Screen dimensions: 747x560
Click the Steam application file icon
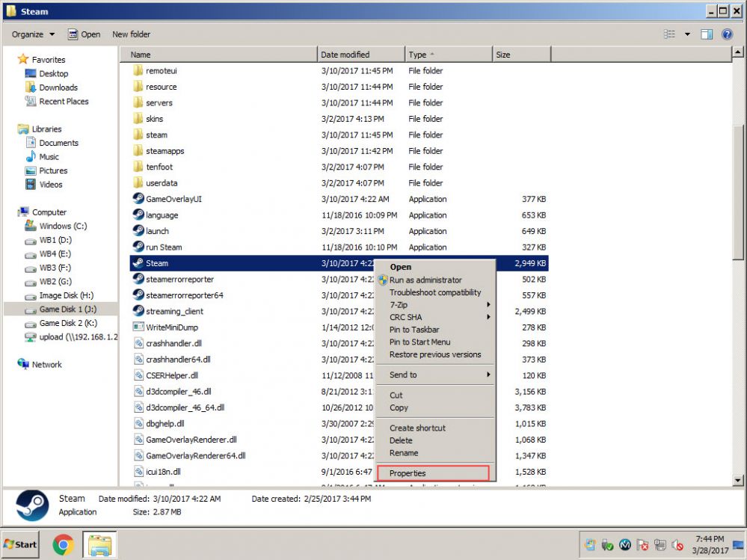(138, 263)
